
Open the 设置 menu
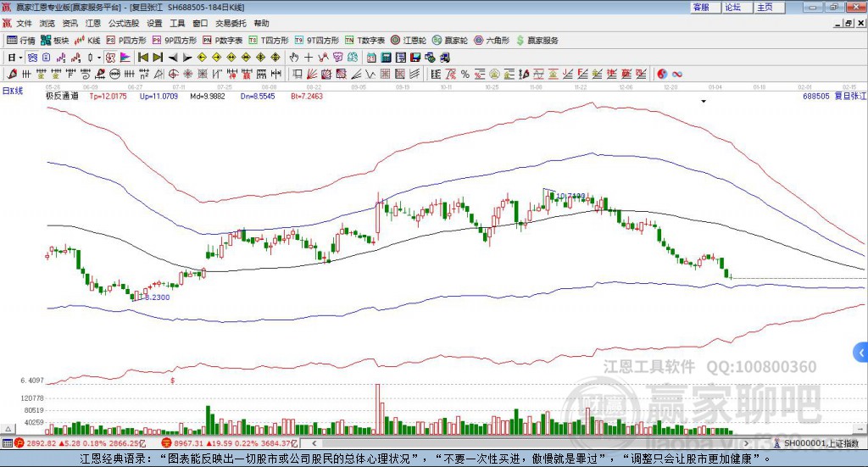[154, 23]
